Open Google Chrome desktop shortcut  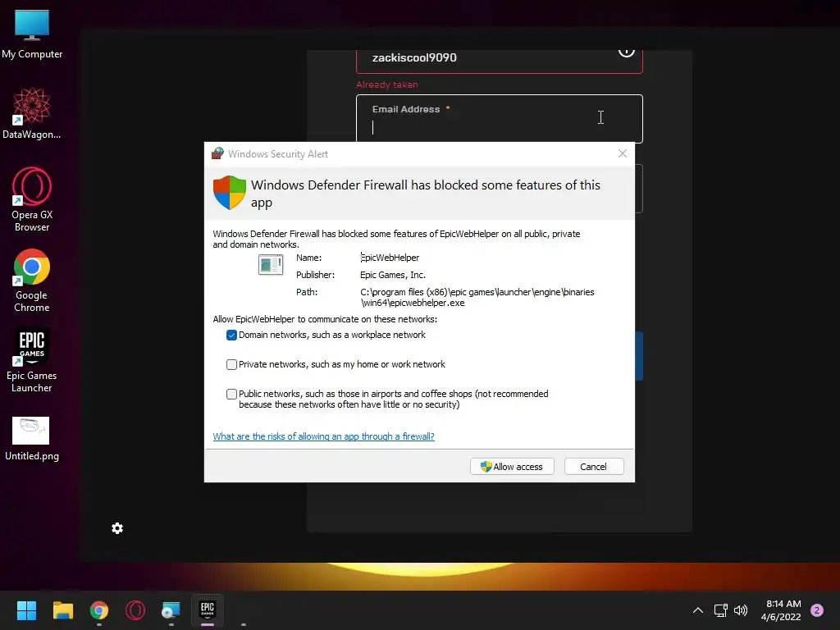point(32,281)
